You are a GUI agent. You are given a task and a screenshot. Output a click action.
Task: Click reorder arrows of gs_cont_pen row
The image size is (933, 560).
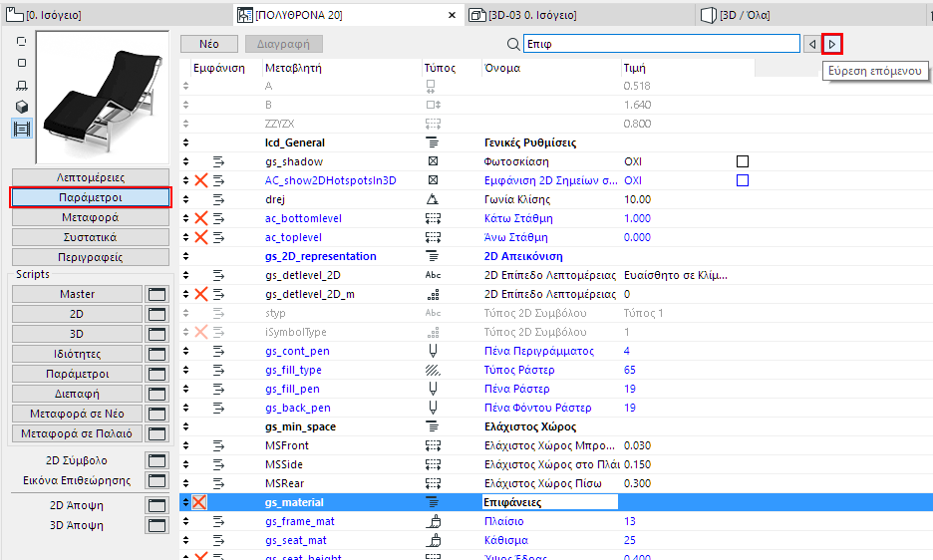click(x=185, y=351)
